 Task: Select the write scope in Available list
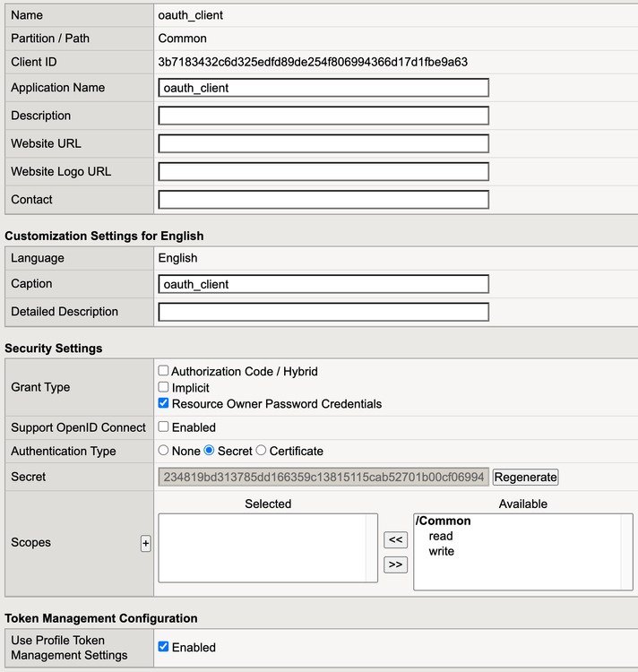[x=442, y=551]
